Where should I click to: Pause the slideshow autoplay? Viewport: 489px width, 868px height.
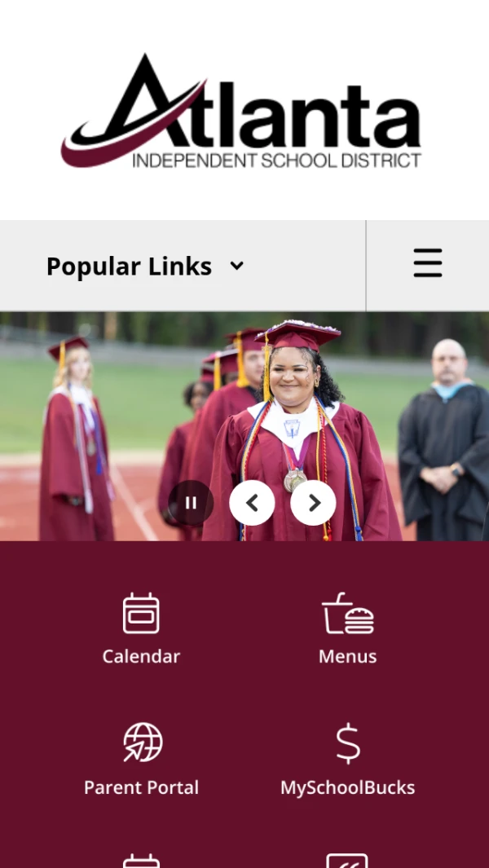click(191, 503)
